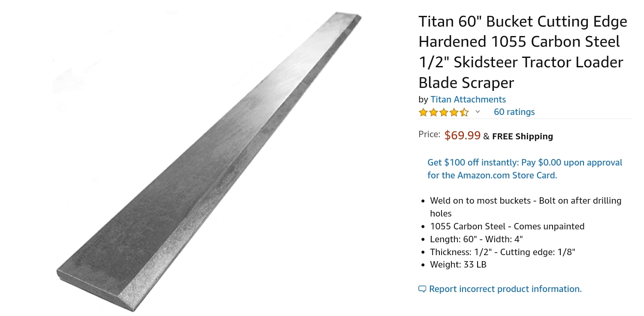Click the third gold rating star
The image size is (644, 316).
click(x=444, y=113)
